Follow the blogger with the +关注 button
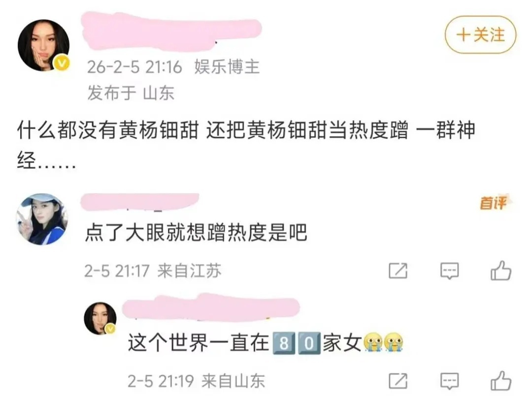 coord(480,35)
